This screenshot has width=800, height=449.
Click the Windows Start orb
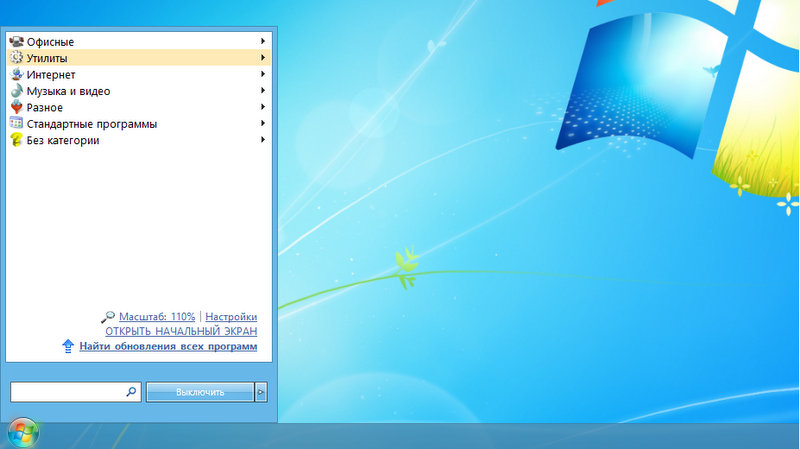[x=23, y=434]
